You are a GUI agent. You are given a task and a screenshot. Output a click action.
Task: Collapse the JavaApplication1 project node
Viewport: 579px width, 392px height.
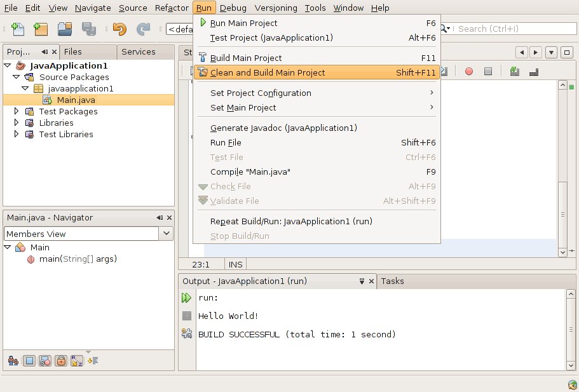7,65
